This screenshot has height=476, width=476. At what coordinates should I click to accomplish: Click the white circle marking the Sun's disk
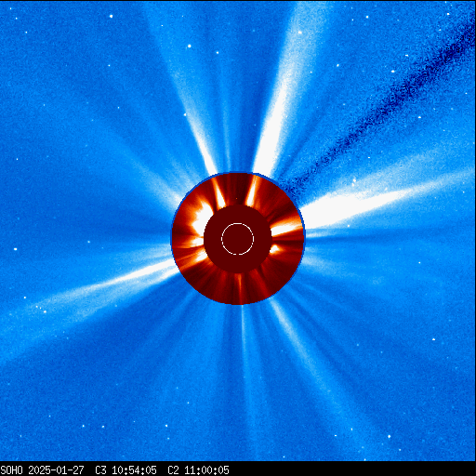pos(237,239)
